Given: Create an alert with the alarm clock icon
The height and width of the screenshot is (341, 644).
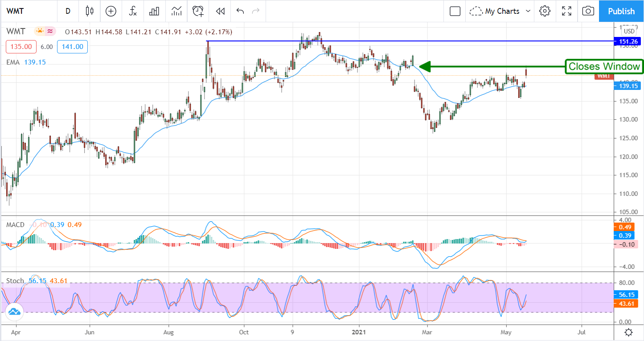Looking at the screenshot, I should tap(198, 11).
